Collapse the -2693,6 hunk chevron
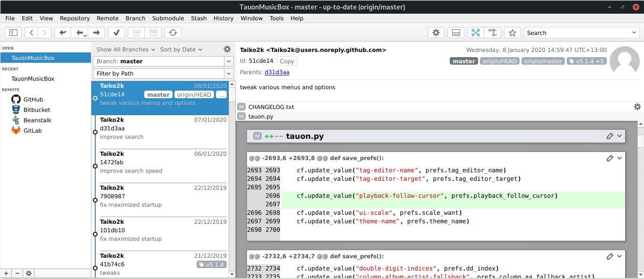This screenshot has width=644, height=279. (619, 158)
